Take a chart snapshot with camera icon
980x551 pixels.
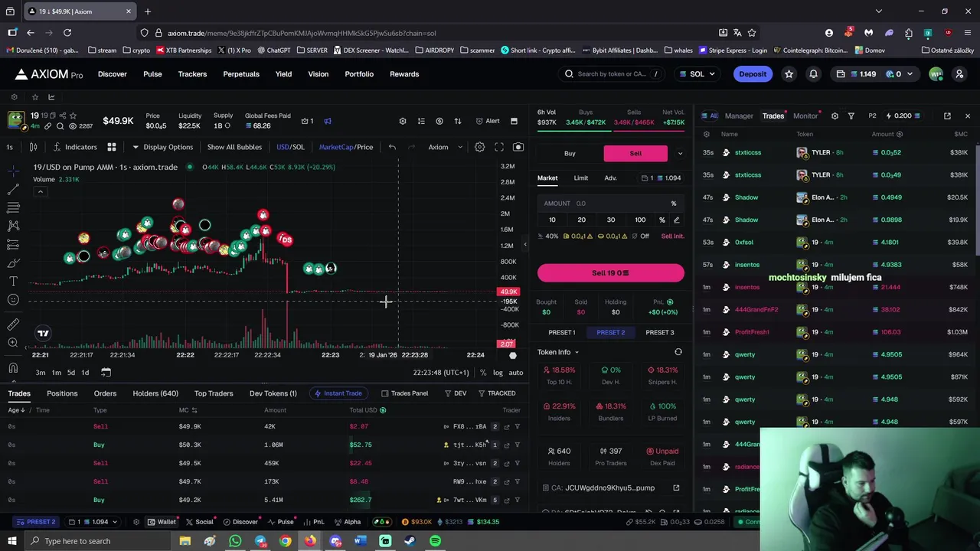click(x=518, y=147)
